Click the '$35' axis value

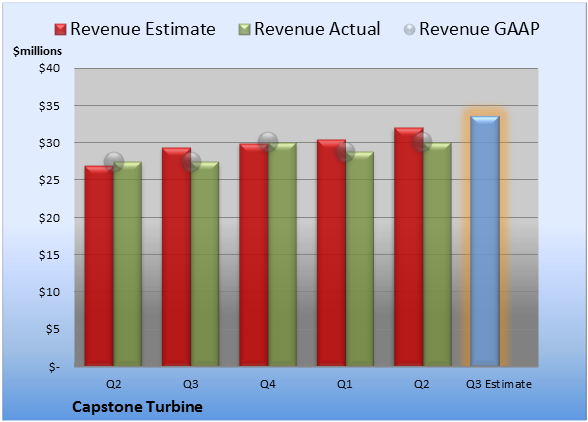[50, 106]
